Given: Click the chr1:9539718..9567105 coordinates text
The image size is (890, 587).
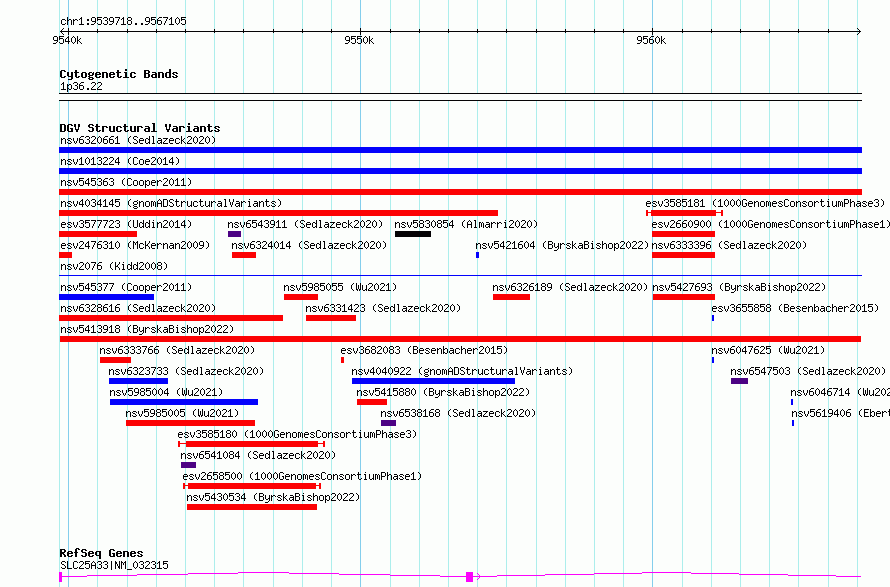Looking at the screenshot, I should pyautogui.click(x=123, y=21).
